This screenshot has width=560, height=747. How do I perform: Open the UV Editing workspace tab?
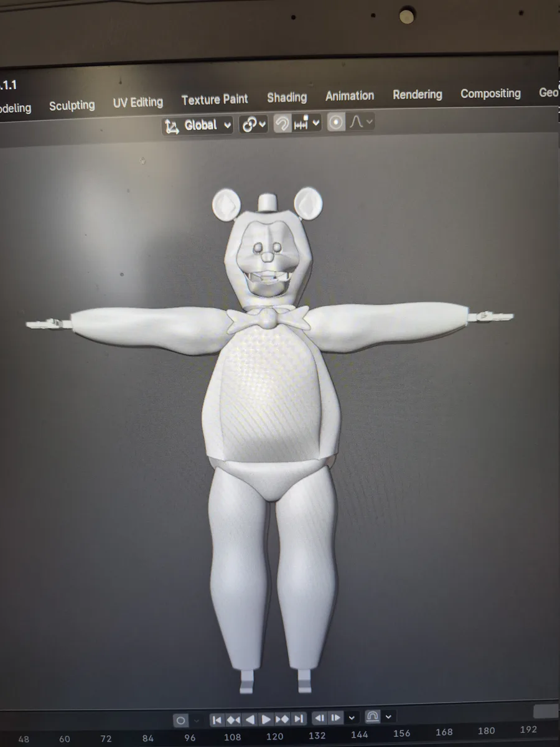click(x=138, y=102)
